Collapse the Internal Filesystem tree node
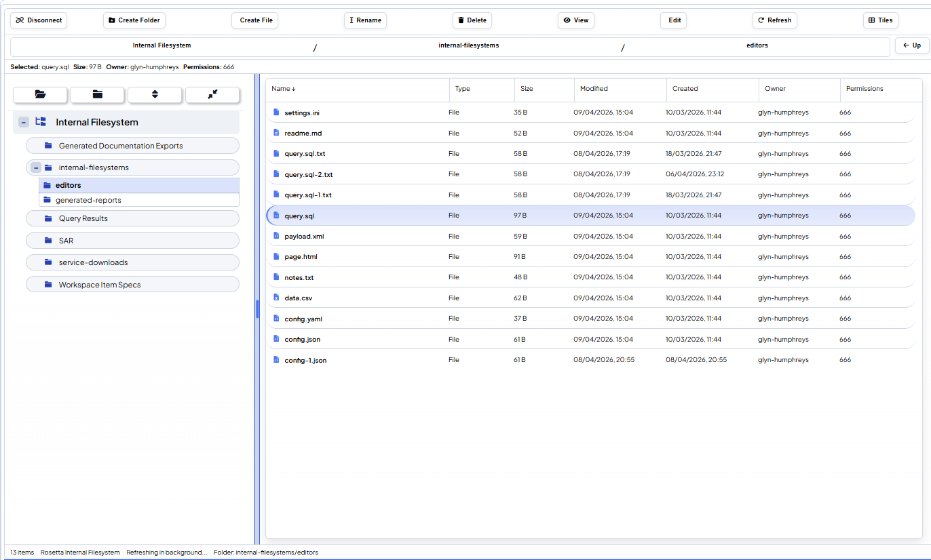This screenshot has height=560, width=931. (23, 121)
